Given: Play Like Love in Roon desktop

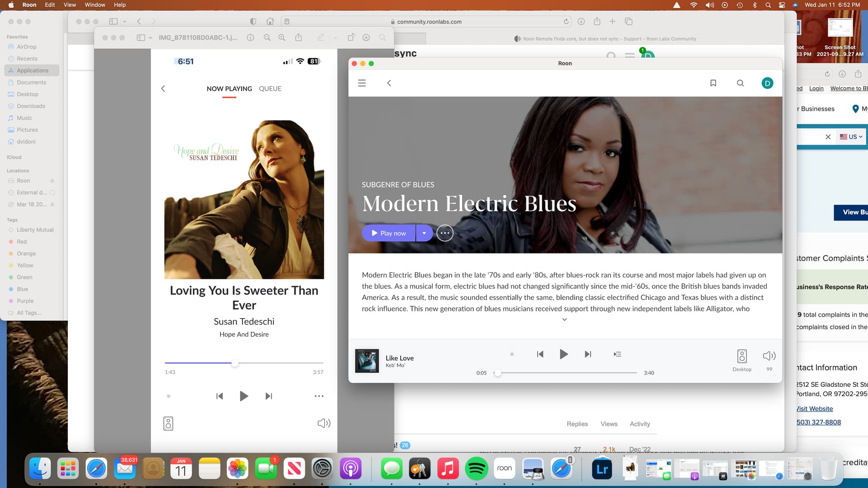Looking at the screenshot, I should [563, 354].
